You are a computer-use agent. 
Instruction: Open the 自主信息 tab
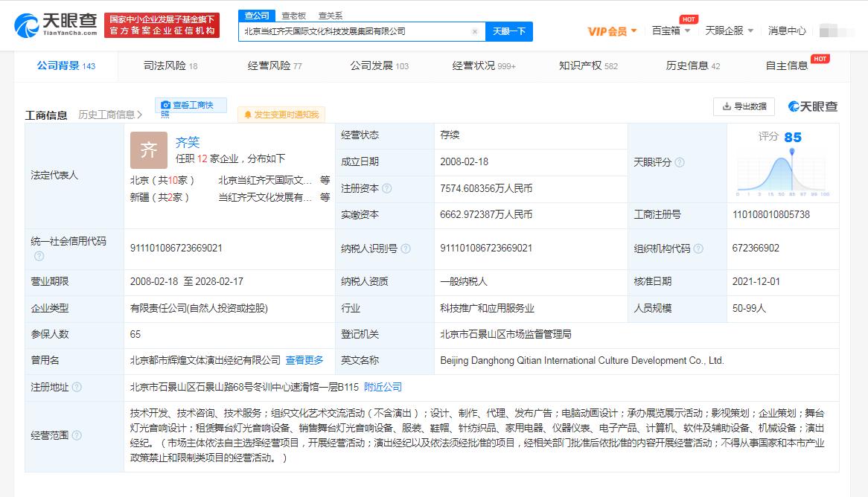point(787,66)
